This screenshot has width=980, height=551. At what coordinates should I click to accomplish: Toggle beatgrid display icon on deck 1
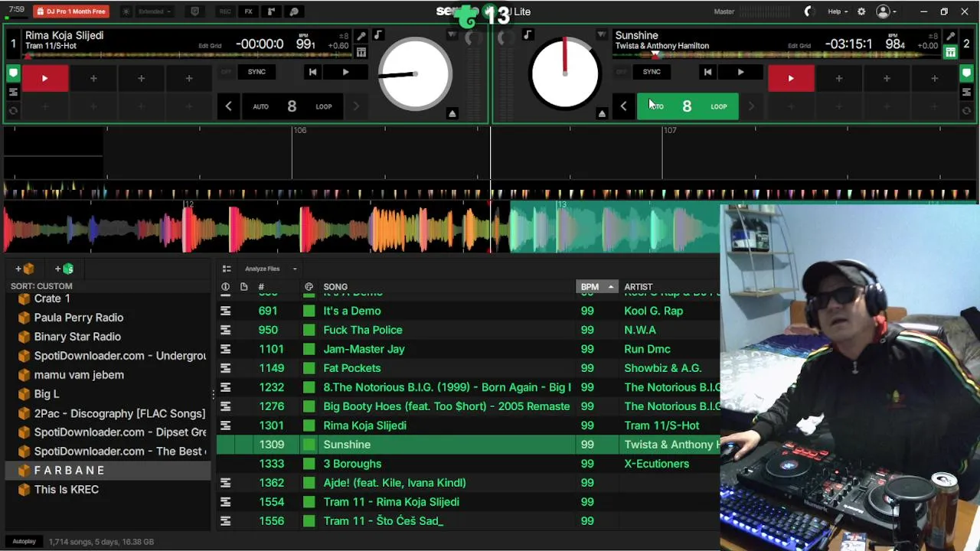pos(361,52)
